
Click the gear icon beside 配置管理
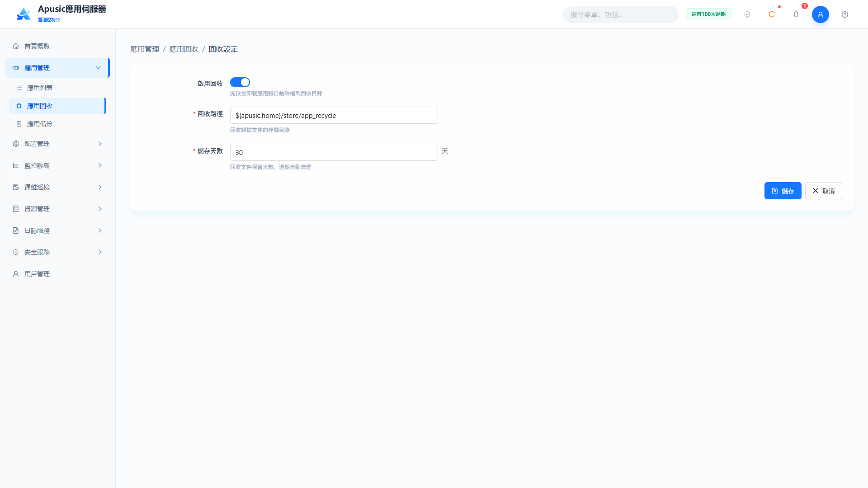(16, 144)
